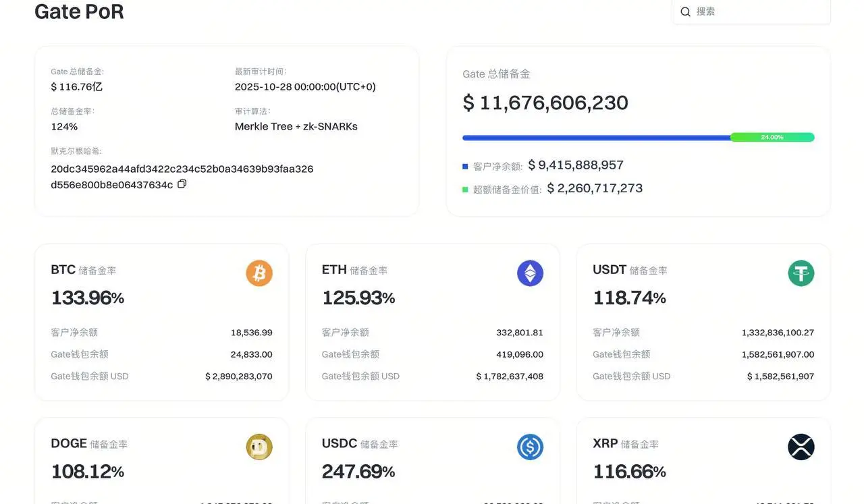Click the 116.66% XRP reserve ratio
Viewport: 864px width, 504px height.
(x=629, y=471)
